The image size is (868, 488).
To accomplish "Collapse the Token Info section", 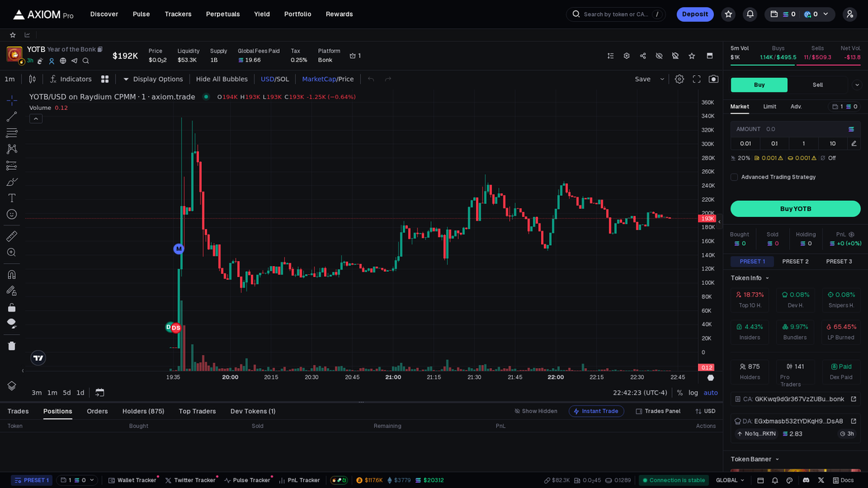I will pyautogui.click(x=750, y=278).
